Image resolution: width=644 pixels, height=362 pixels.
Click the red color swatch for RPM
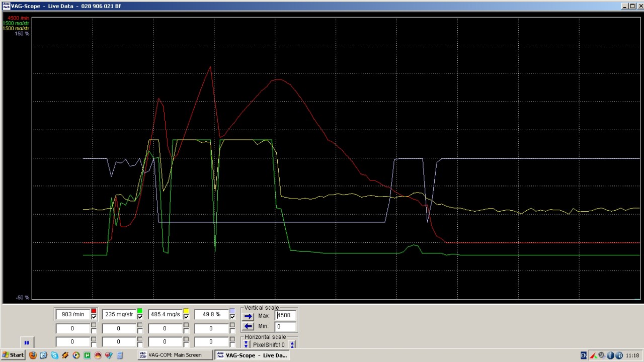pyautogui.click(x=94, y=311)
